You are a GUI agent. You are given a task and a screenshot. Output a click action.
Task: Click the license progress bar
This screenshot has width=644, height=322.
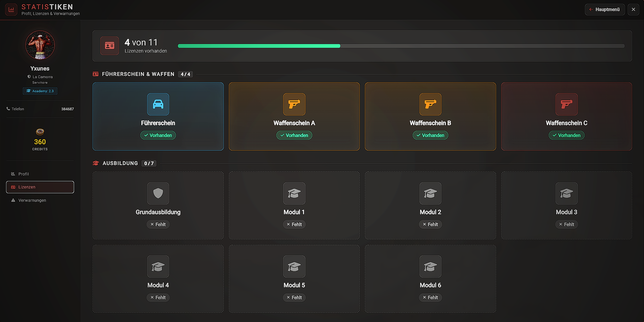click(401, 46)
